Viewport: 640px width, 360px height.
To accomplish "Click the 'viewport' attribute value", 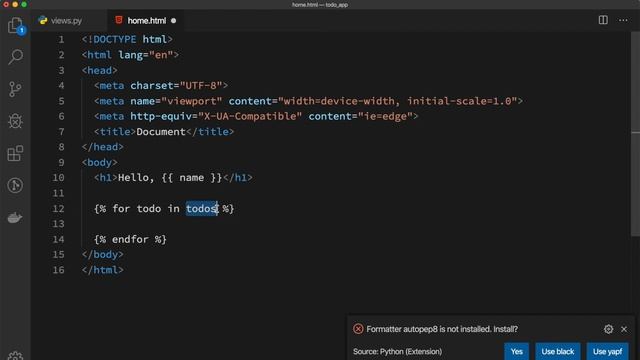I will [192, 101].
